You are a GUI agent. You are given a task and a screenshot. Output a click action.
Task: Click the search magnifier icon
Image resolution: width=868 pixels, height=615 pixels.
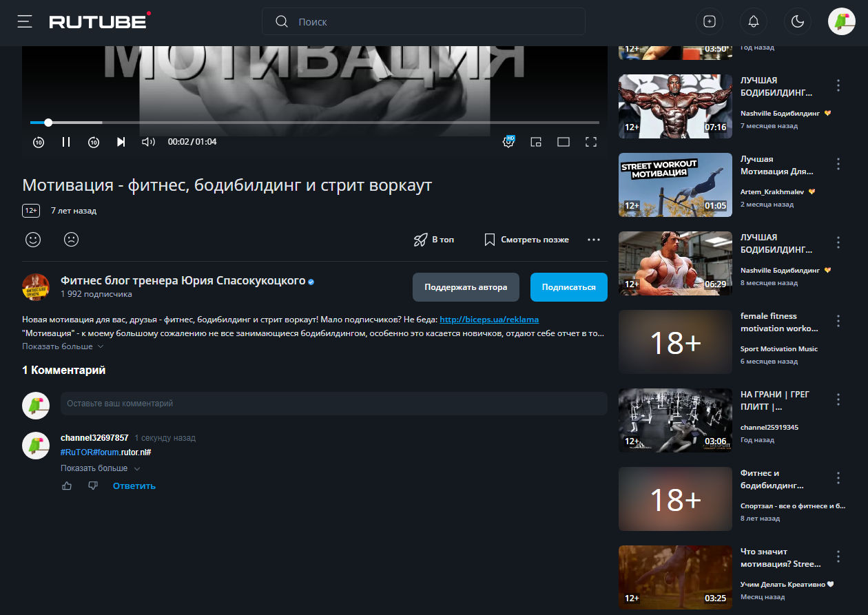(x=281, y=21)
